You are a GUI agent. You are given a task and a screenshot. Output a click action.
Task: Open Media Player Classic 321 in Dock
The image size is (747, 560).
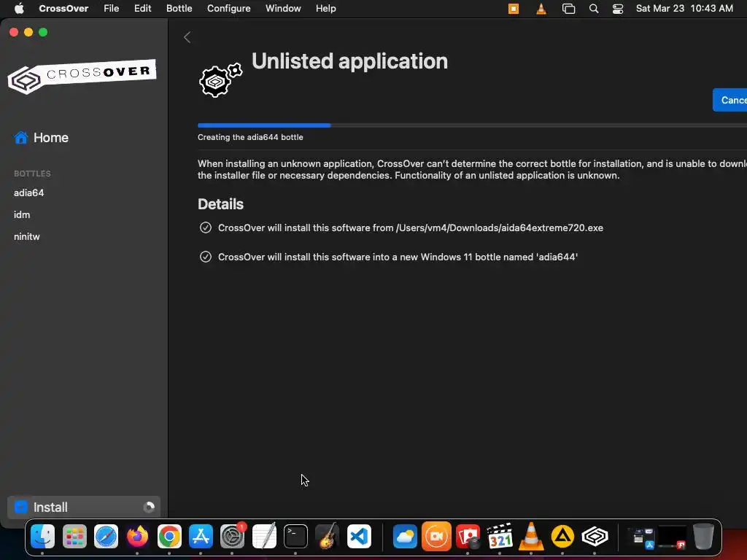[x=500, y=536]
